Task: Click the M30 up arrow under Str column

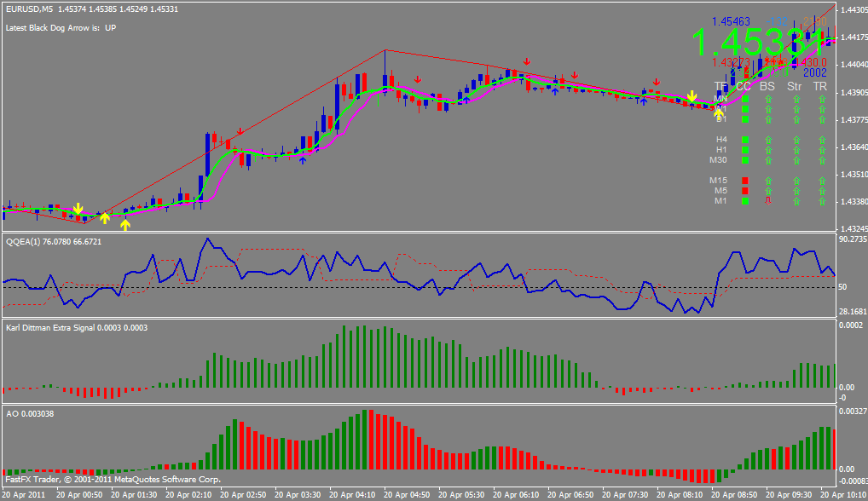Action: (795, 159)
